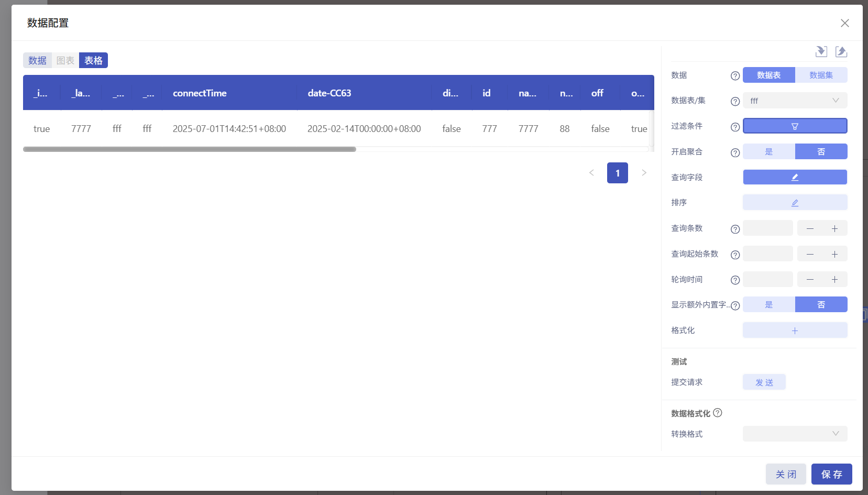Set 开启聚合 to 否
The width and height of the screenshot is (868, 495).
(x=821, y=151)
